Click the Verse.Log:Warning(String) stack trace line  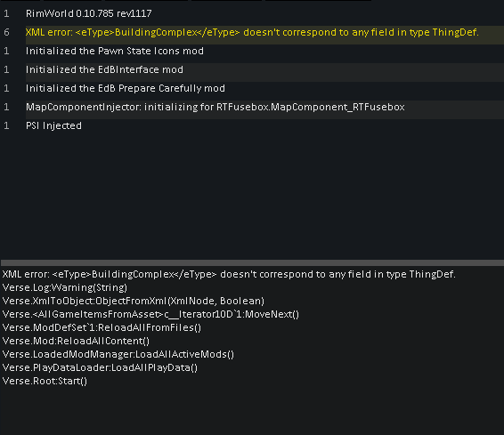coord(65,287)
